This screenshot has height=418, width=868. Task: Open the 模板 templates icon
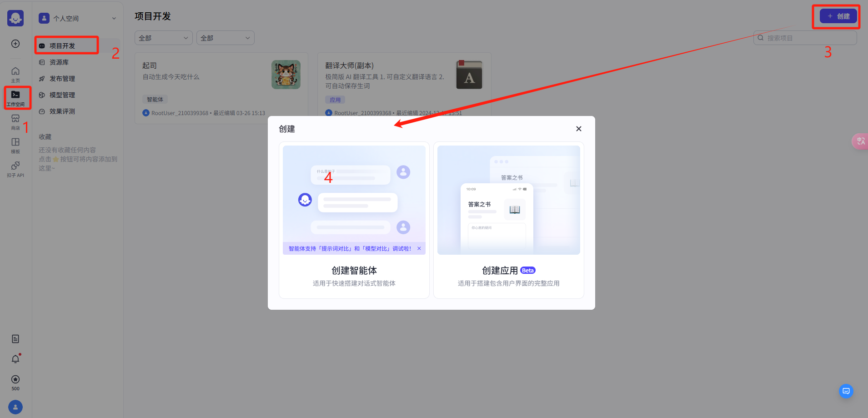point(15,145)
